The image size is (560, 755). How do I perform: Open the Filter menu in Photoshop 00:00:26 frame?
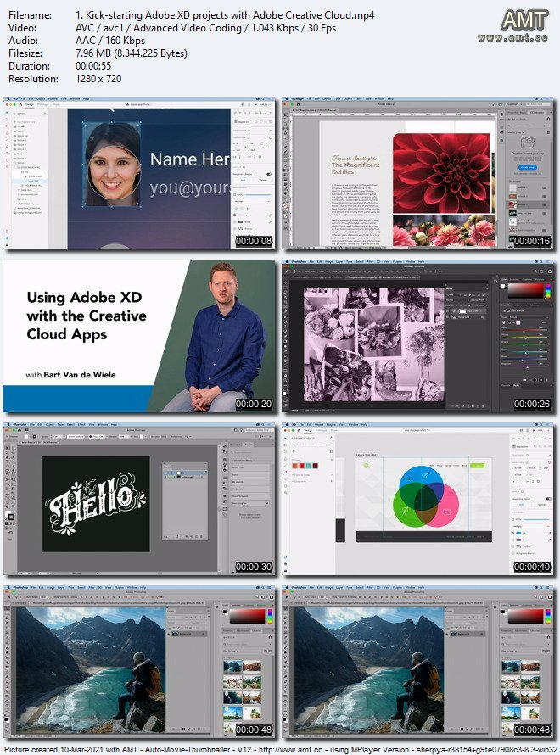coord(369,261)
